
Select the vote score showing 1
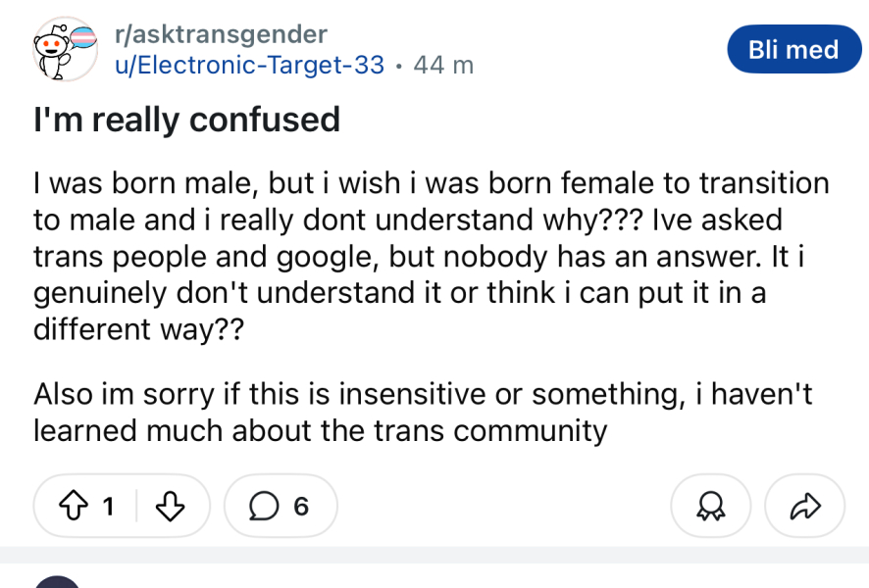pos(108,506)
